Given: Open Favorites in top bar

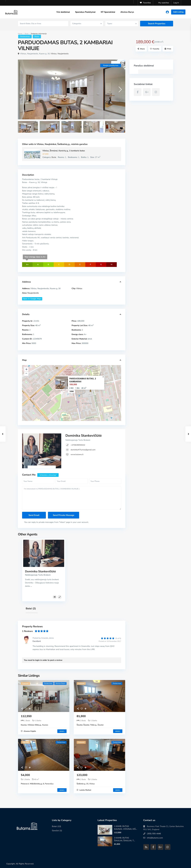Looking at the screenshot, I should (145, 3).
